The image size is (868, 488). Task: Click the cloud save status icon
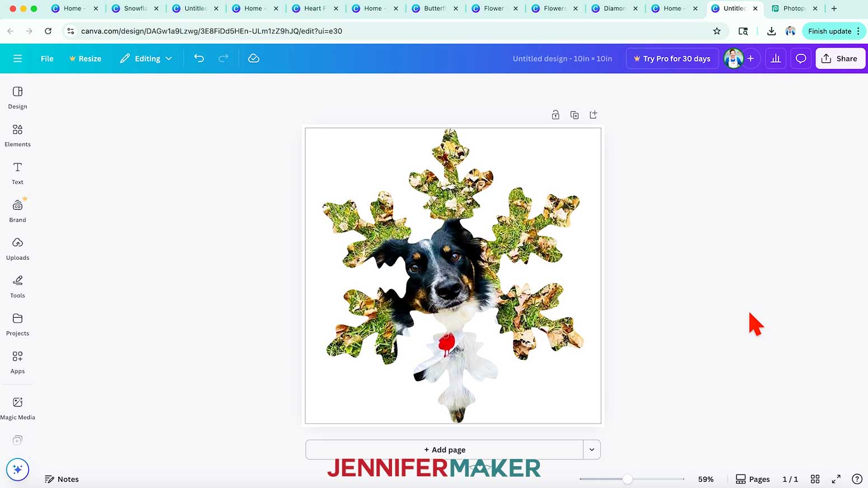coord(254,58)
